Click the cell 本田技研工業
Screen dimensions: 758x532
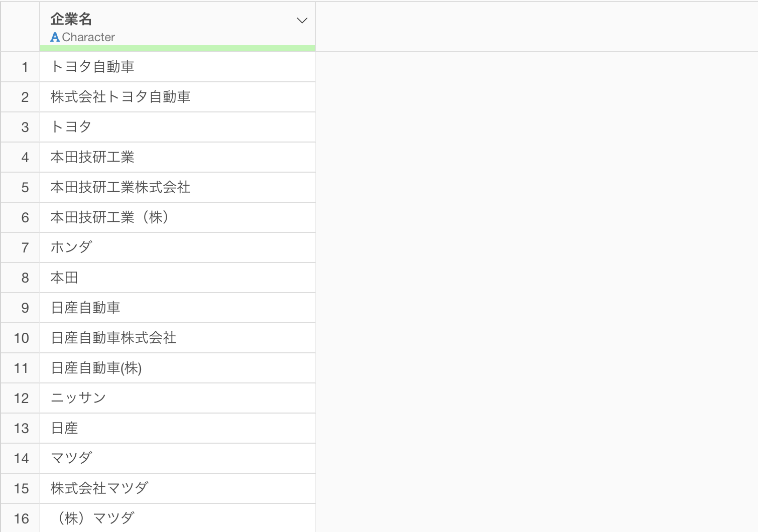click(92, 157)
